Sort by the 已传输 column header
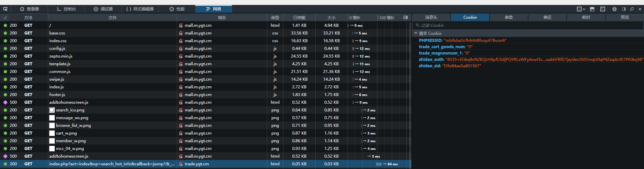The width and height of the screenshot is (644, 169). tap(299, 17)
